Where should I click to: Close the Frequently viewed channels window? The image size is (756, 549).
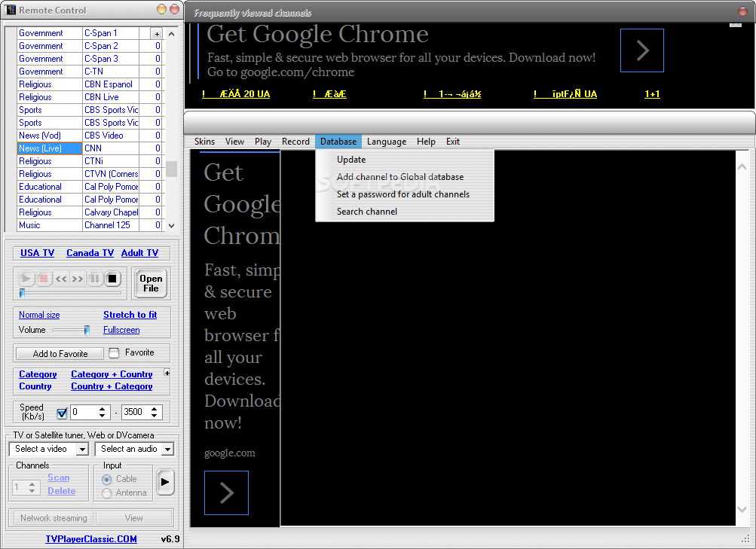[x=743, y=11]
